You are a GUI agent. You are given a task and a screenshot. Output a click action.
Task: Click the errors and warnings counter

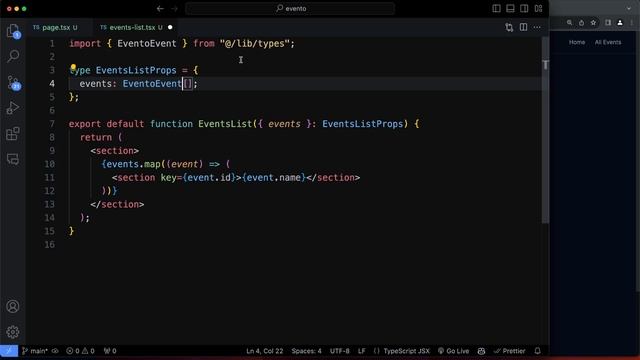click(80, 351)
